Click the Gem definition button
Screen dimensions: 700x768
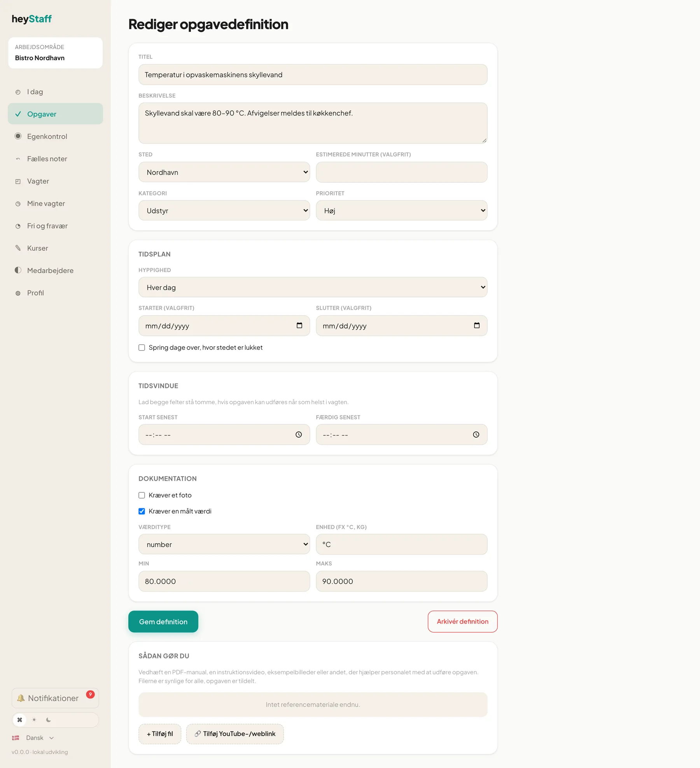[x=163, y=621]
